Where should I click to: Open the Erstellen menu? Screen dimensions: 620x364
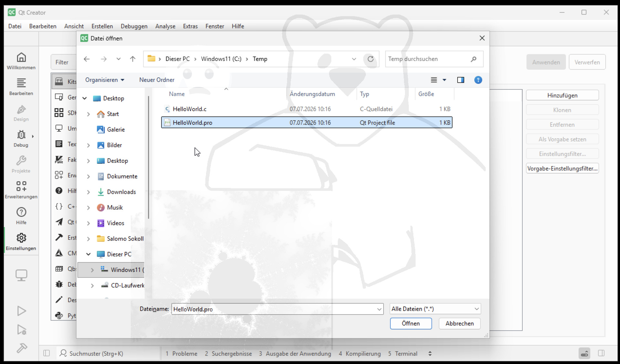(x=102, y=26)
